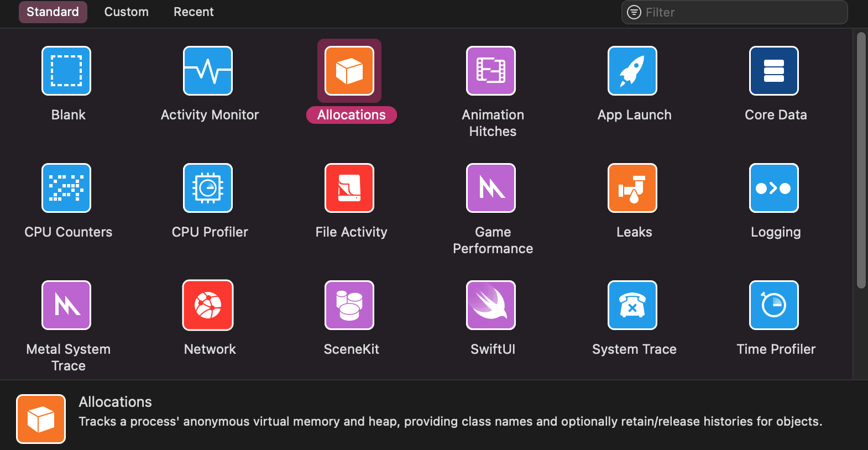Viewport: 868px width, 450px height.
Task: Choose the Time Profiler template icon
Action: (774, 305)
